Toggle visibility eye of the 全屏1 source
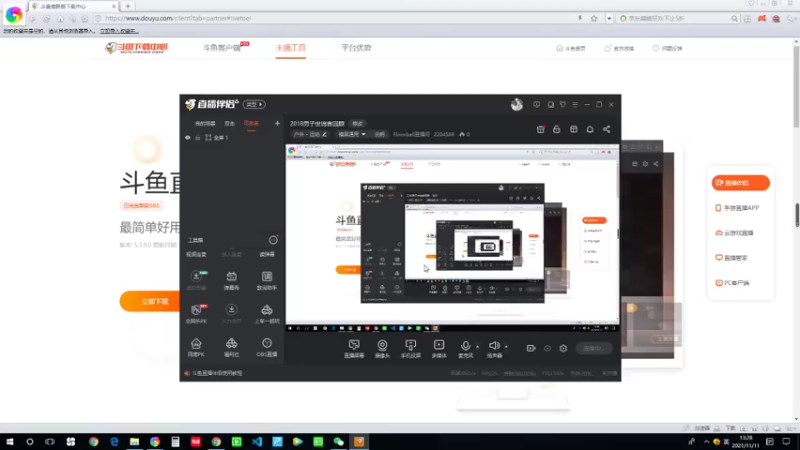 tap(188, 138)
